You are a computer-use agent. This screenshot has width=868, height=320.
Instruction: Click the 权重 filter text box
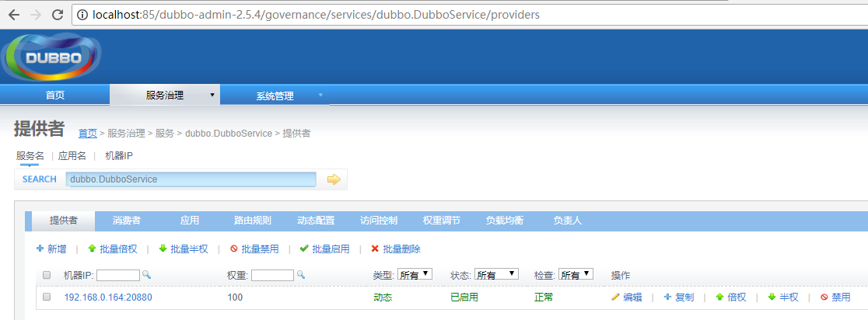(272, 275)
